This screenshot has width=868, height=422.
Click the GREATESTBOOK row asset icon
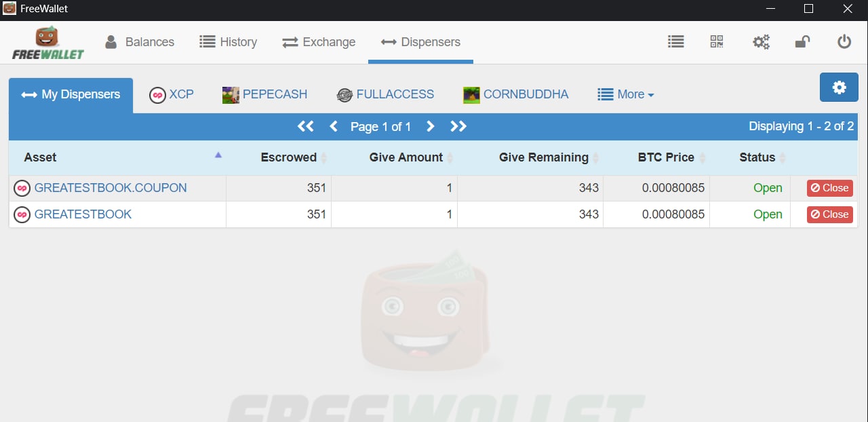[x=22, y=214]
